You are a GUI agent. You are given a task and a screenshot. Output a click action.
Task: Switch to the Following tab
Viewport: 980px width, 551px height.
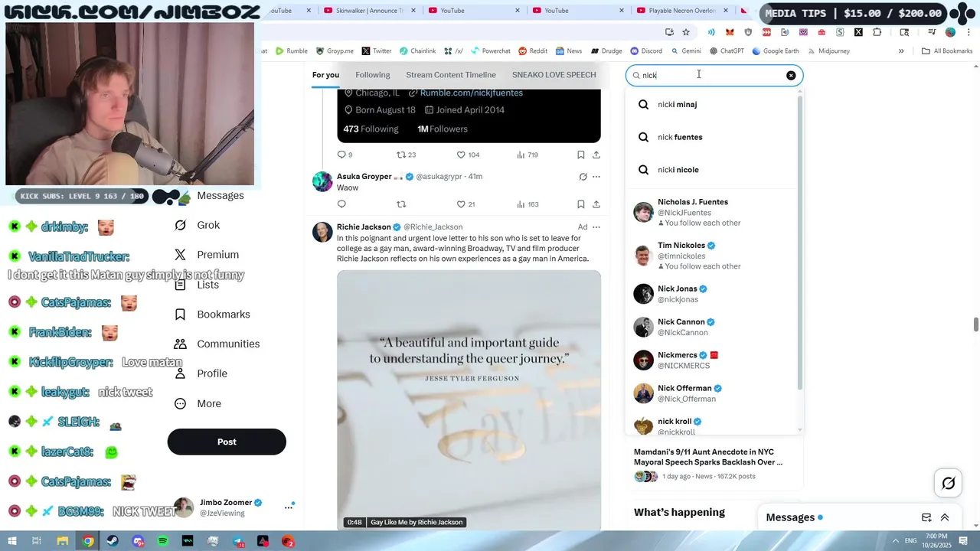pos(373,75)
